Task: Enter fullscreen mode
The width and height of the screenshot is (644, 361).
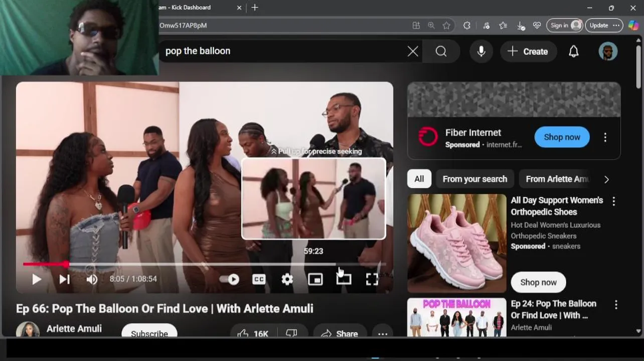Action: pyautogui.click(x=372, y=279)
